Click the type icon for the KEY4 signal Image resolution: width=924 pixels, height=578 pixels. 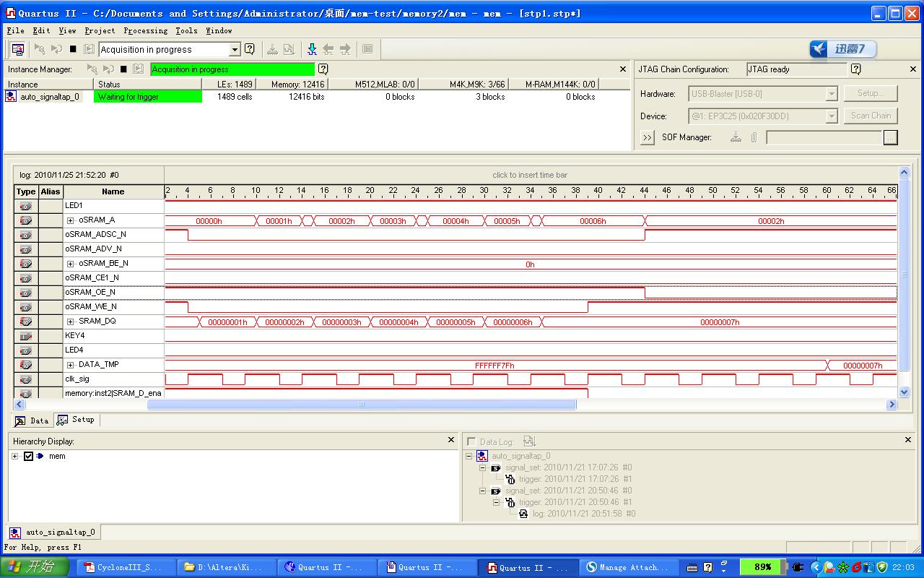tap(26, 336)
